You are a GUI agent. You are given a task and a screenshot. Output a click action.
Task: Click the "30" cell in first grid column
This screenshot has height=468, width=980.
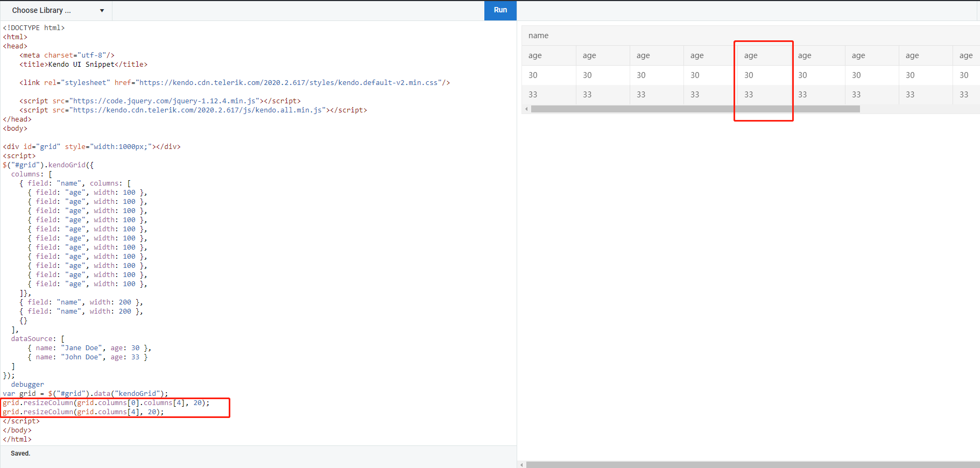[x=533, y=75]
